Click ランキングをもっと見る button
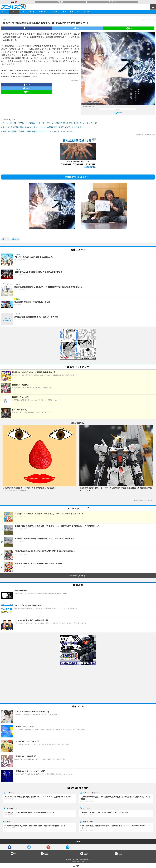Screen dimensions: 156x868 (78, 576)
